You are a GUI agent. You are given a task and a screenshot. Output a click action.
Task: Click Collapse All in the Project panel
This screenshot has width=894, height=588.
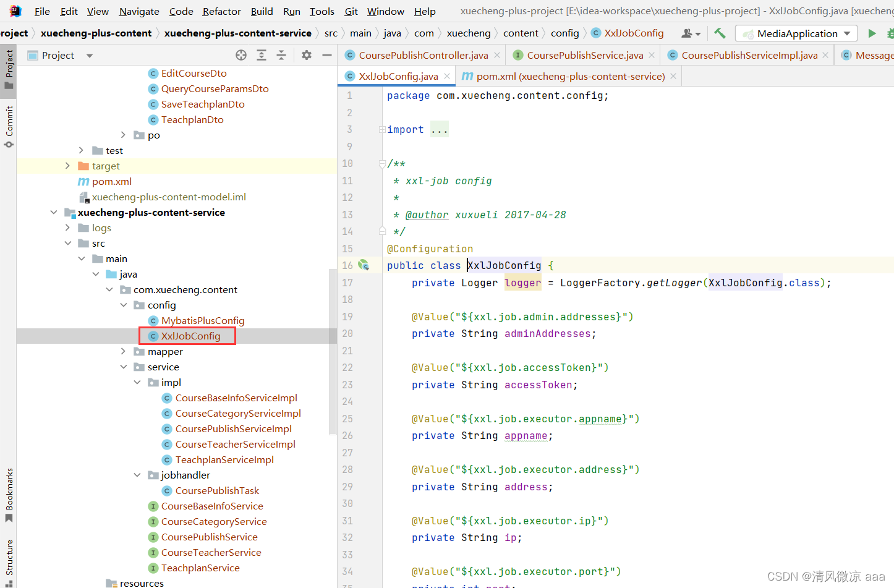click(281, 55)
